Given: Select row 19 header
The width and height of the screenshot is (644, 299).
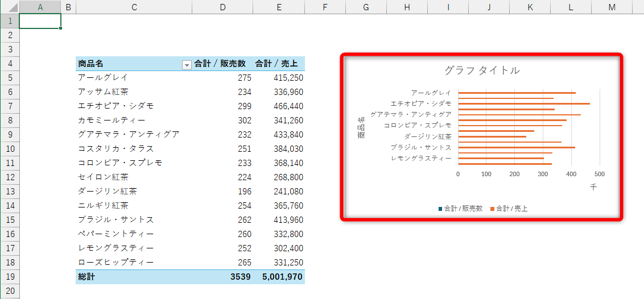Looking at the screenshot, I should coord(10,277).
